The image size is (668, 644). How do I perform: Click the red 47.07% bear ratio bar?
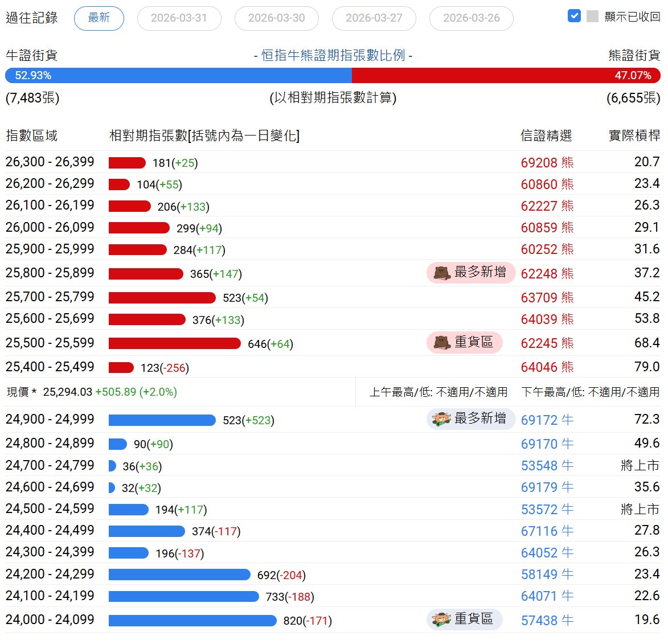tap(506, 75)
